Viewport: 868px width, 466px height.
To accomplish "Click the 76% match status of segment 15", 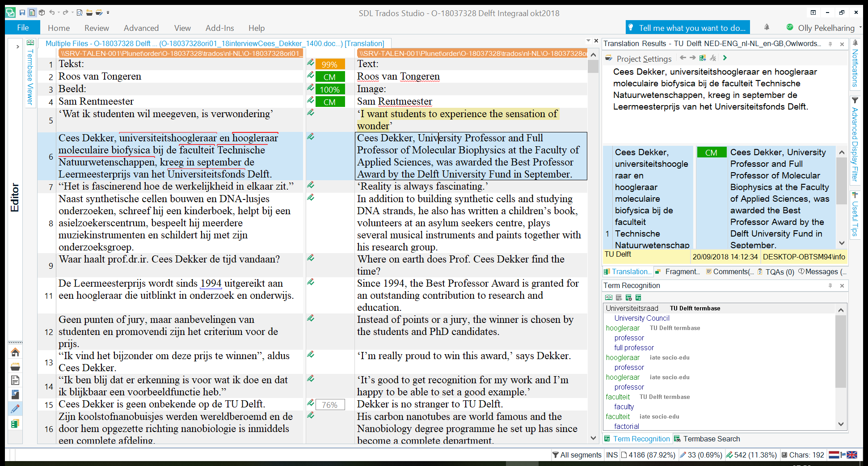I will coord(330,405).
